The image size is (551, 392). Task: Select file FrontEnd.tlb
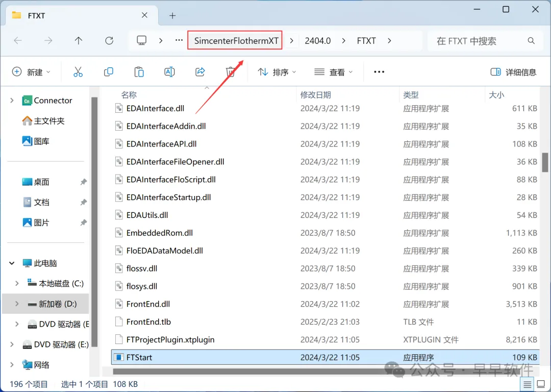pos(148,322)
